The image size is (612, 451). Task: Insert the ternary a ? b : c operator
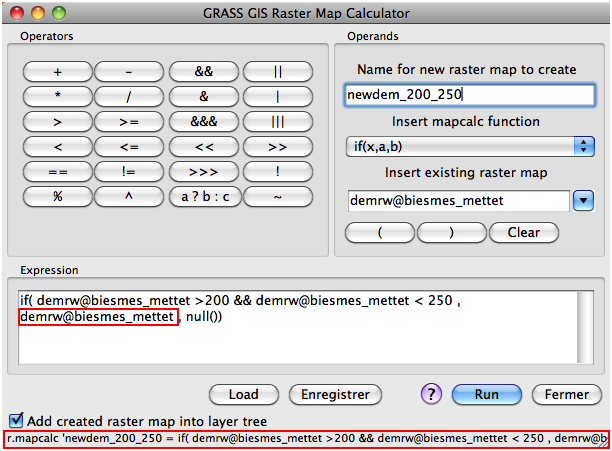pyautogui.click(x=204, y=196)
